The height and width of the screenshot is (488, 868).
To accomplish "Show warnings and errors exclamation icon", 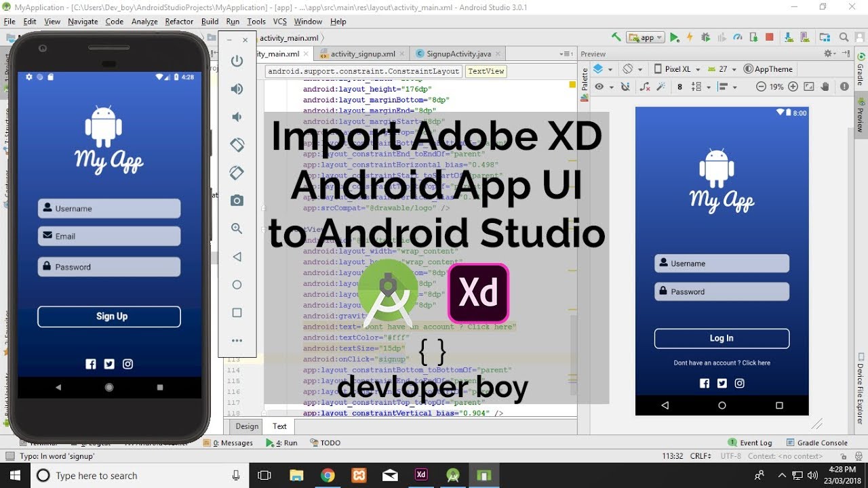I will (844, 87).
